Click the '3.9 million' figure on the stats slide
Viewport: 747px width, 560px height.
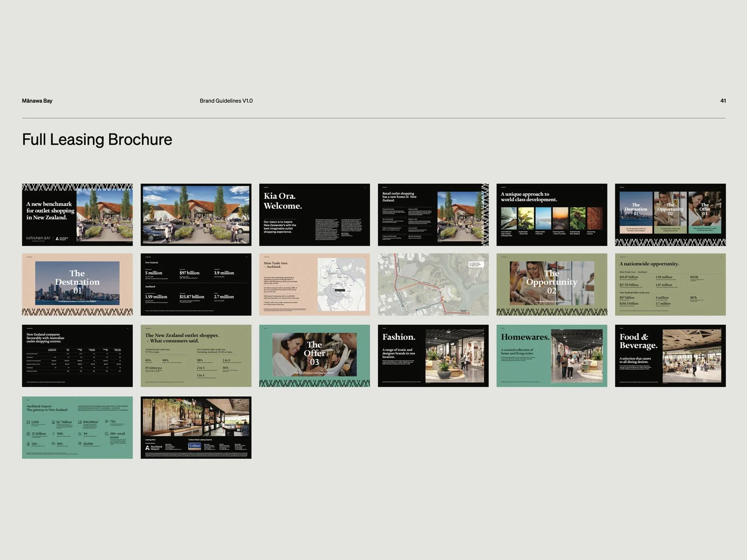224,273
